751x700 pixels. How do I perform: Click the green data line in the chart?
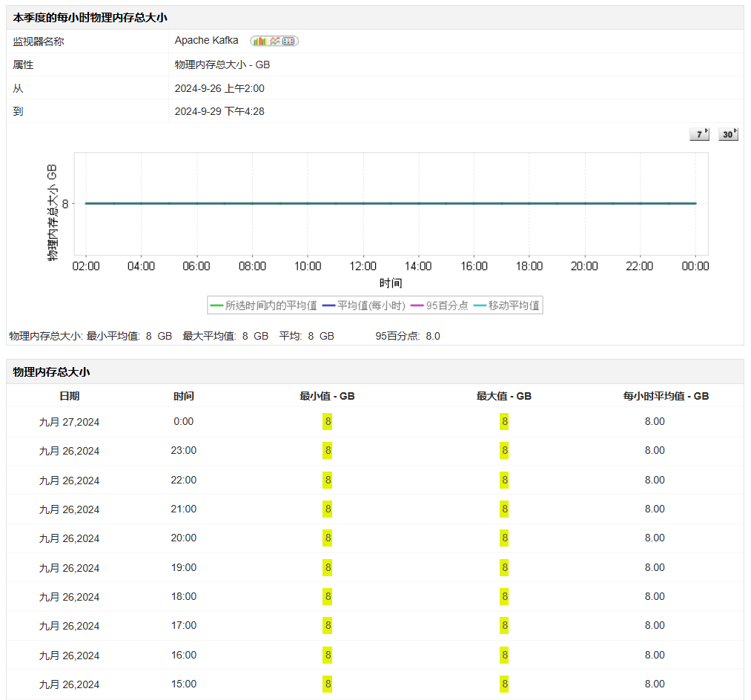point(391,203)
